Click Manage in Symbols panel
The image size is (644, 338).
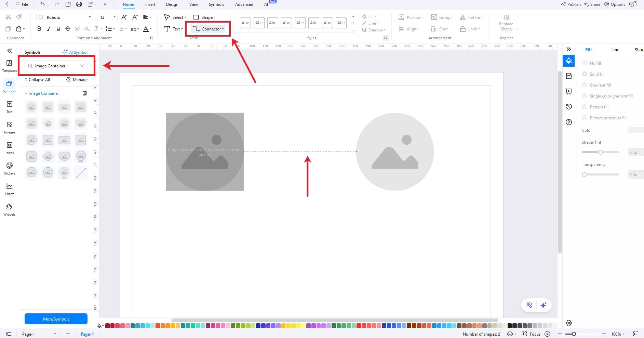(x=77, y=79)
